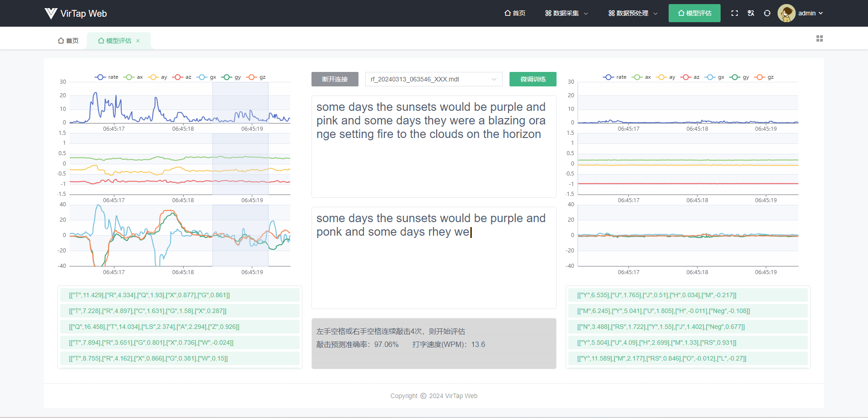Image resolution: width=868 pixels, height=418 pixels.
Task: Click the refresh icon in header
Action: point(767,14)
